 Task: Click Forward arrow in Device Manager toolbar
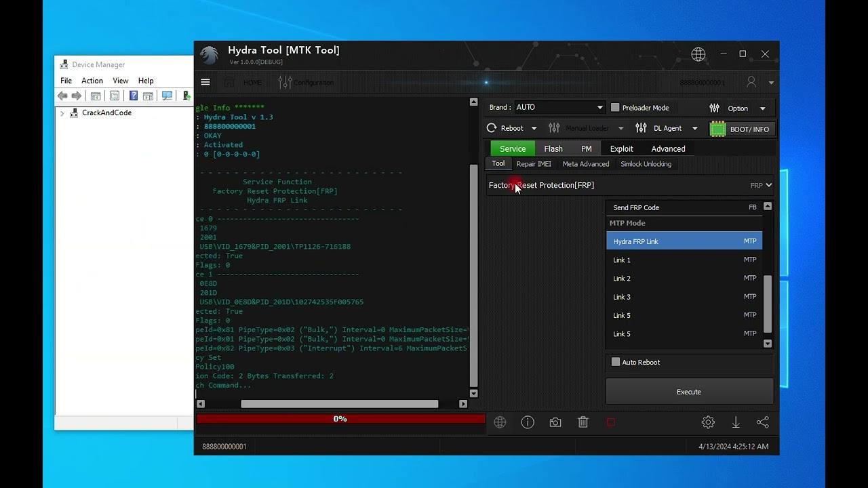[77, 96]
